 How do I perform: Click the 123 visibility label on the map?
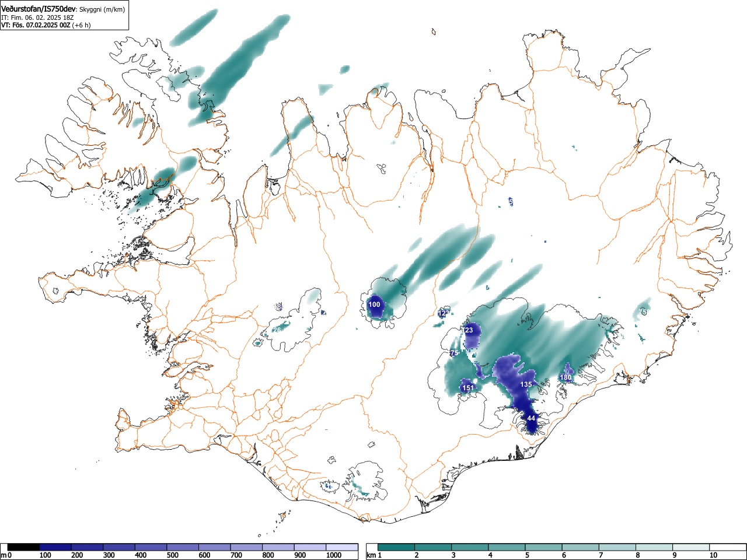click(x=444, y=313)
